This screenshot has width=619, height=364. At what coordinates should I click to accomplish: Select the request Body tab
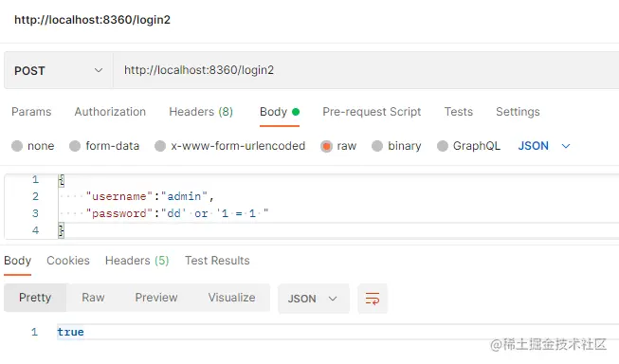(x=280, y=112)
